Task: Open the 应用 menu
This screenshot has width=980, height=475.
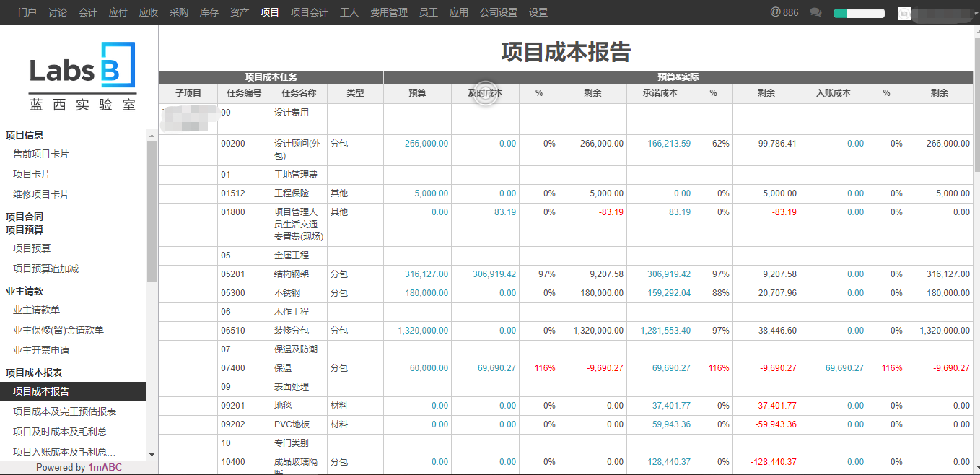Action: 459,12
